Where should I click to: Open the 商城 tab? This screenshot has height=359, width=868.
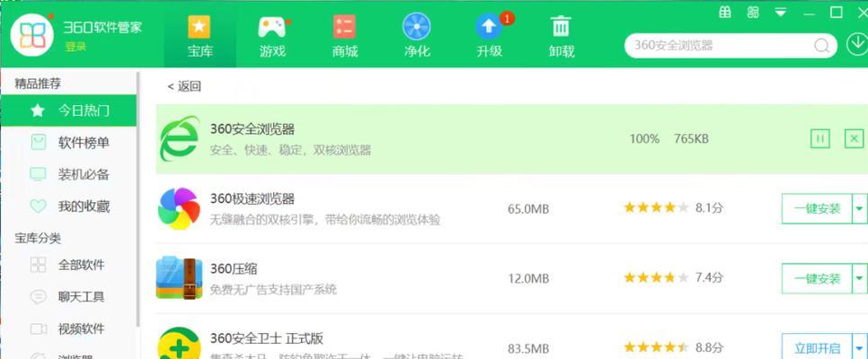(x=344, y=36)
